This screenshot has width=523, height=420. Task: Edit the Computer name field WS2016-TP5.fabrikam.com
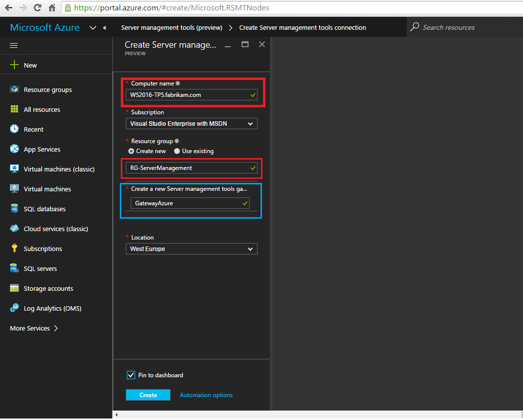point(191,95)
